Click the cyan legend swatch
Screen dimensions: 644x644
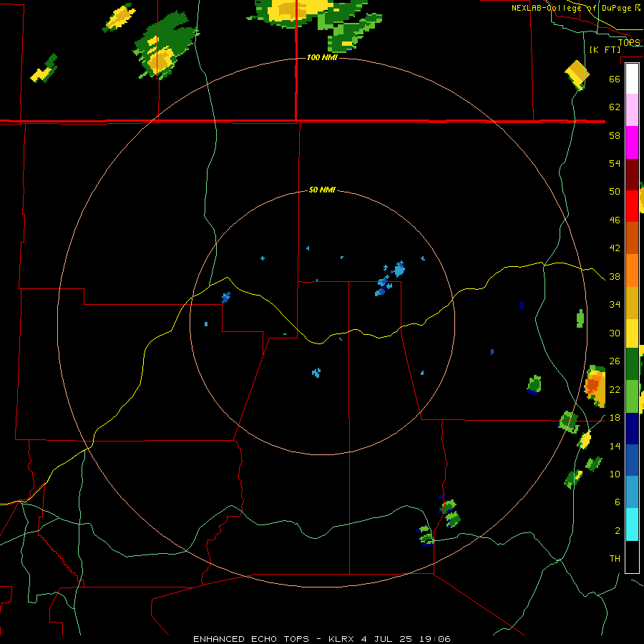point(632,525)
